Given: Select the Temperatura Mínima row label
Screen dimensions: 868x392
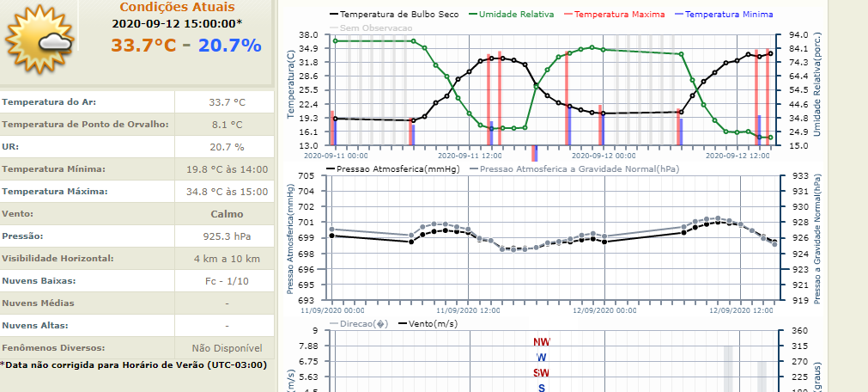Looking at the screenshot, I should coord(53,169).
